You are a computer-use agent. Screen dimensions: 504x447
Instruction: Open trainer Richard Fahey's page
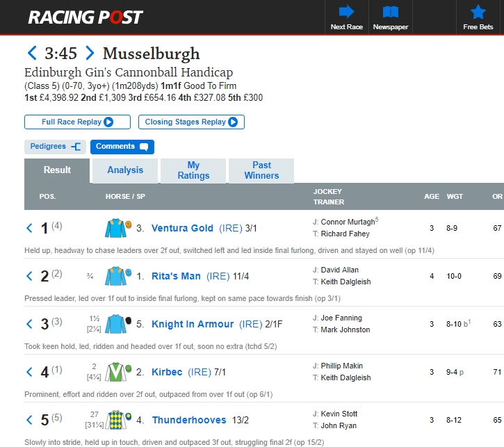pos(345,234)
